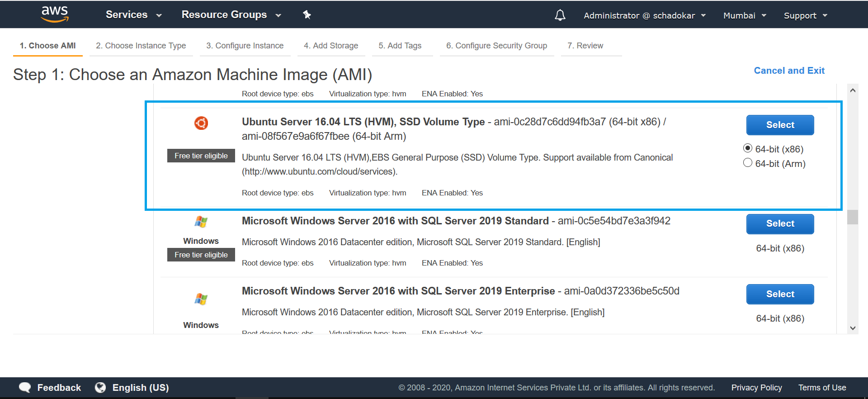Click the Cancel and Exit link
Image resolution: width=868 pixels, height=399 pixels.
click(789, 71)
